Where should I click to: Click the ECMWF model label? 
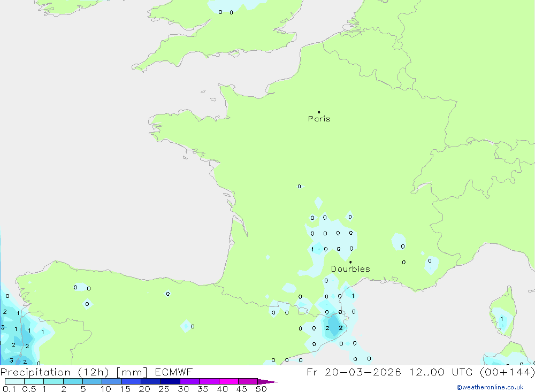(x=174, y=372)
